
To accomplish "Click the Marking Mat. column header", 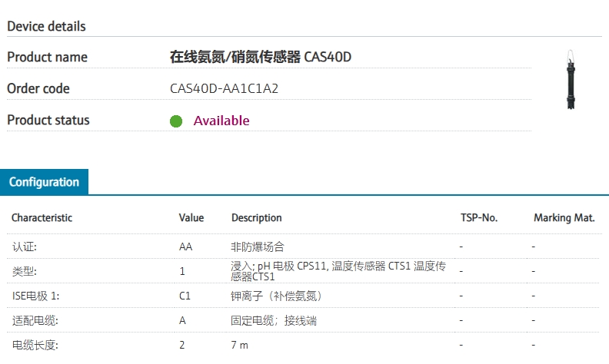I will click(x=564, y=217).
